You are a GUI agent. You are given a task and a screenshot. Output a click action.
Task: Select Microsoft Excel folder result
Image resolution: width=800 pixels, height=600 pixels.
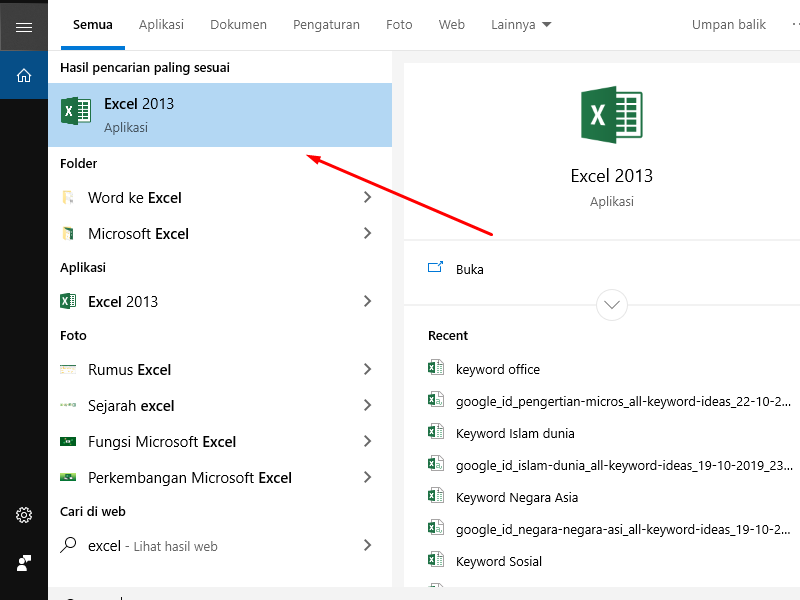pyautogui.click(x=220, y=234)
